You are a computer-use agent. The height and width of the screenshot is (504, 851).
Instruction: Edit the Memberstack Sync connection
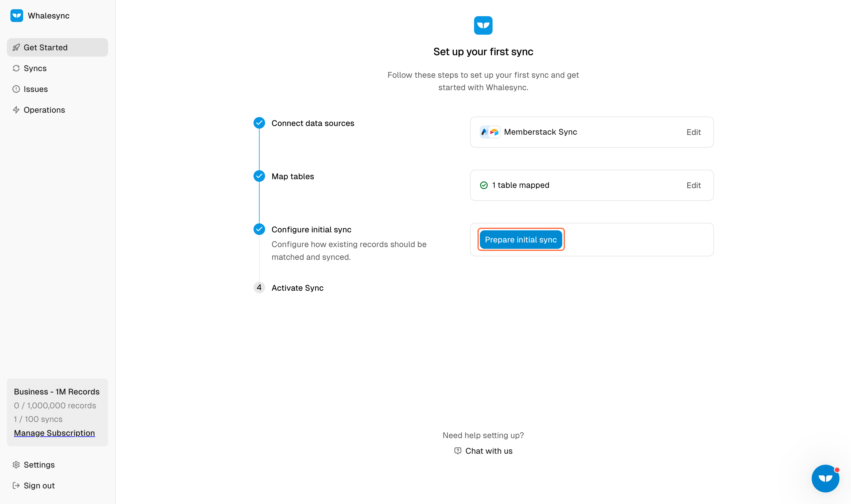[693, 132]
